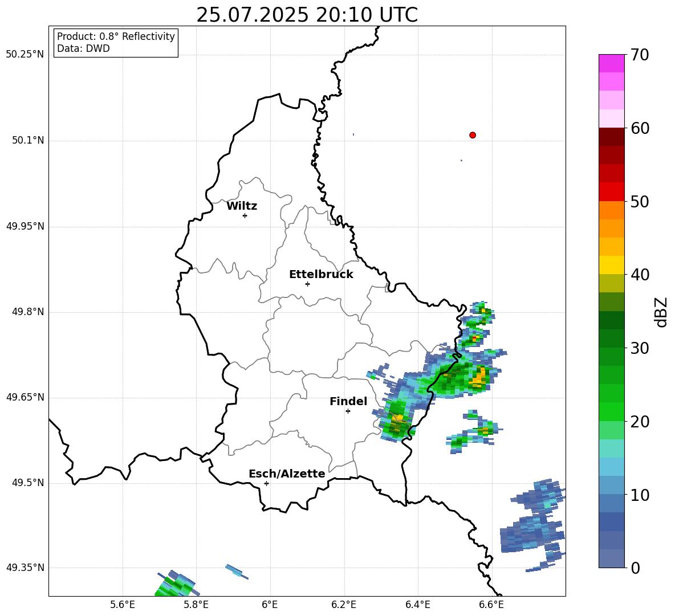Click the 30 colorbar tick label
This screenshot has height=616, width=675.
click(x=640, y=348)
